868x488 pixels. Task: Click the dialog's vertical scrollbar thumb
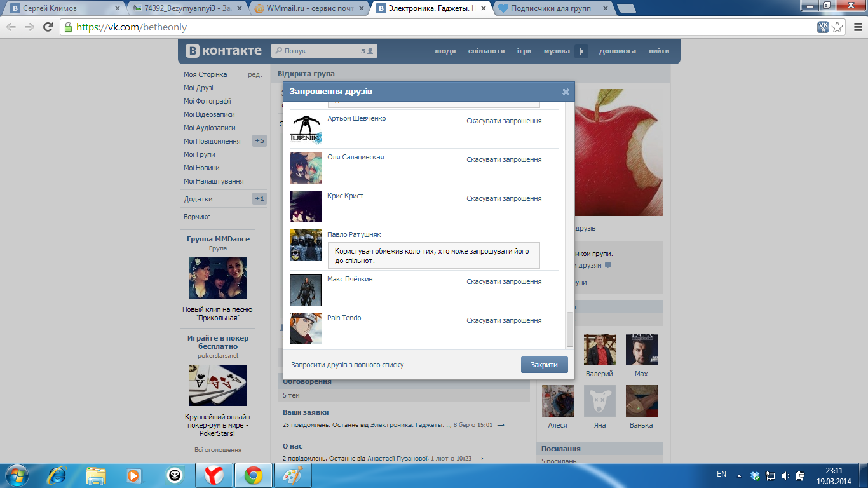tap(570, 329)
